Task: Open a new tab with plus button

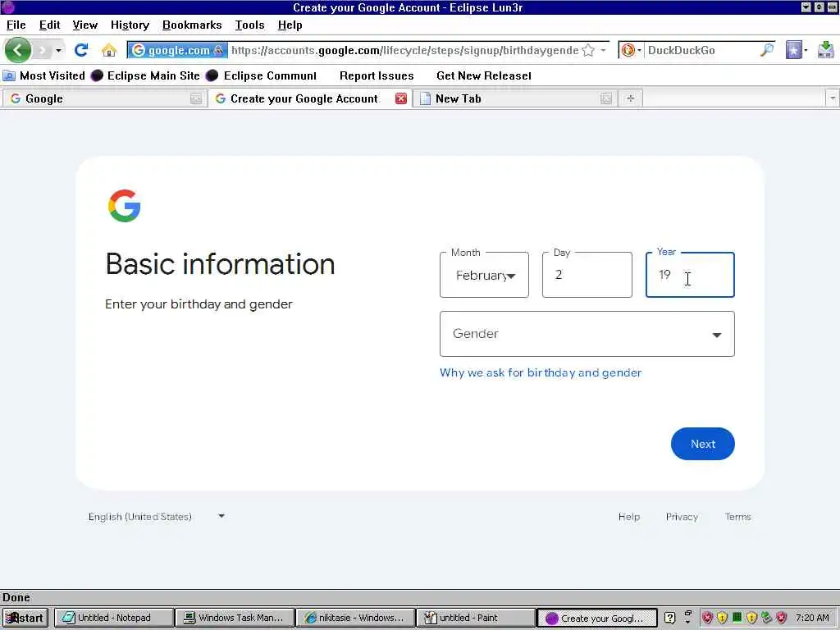Action: (x=631, y=98)
